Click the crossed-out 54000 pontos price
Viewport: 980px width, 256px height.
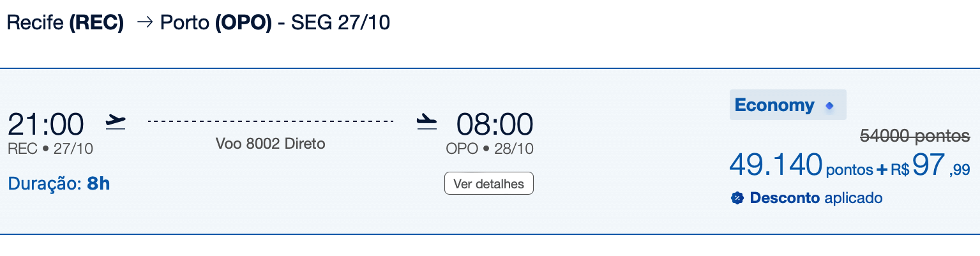[915, 135]
